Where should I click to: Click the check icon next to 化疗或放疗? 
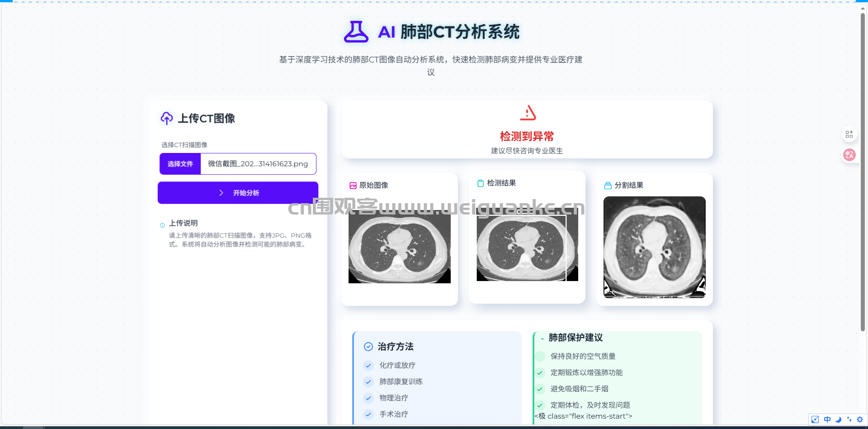[368, 365]
